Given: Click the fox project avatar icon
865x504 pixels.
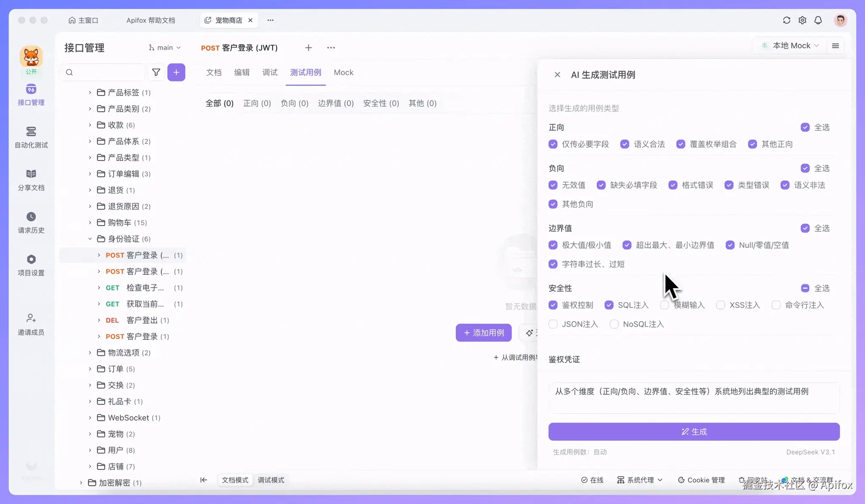Looking at the screenshot, I should (31, 57).
